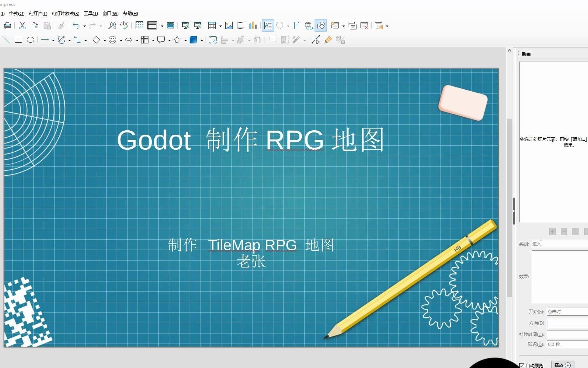Click the 延迟 delay field
588x368 pixels.
pyautogui.click(x=567, y=344)
